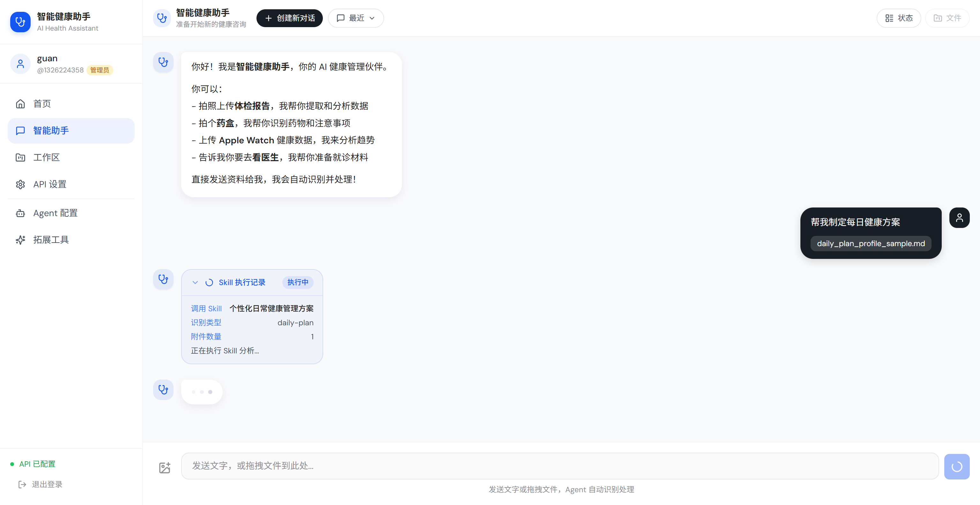Click the 正在执行 Skill 分析... status line
Viewport: 980px width, 505px height.
225,351
